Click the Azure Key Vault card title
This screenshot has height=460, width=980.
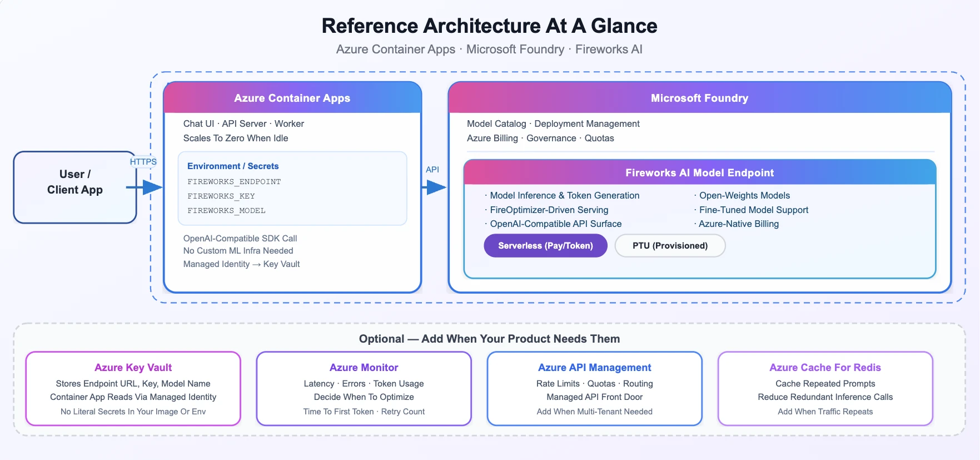click(133, 368)
